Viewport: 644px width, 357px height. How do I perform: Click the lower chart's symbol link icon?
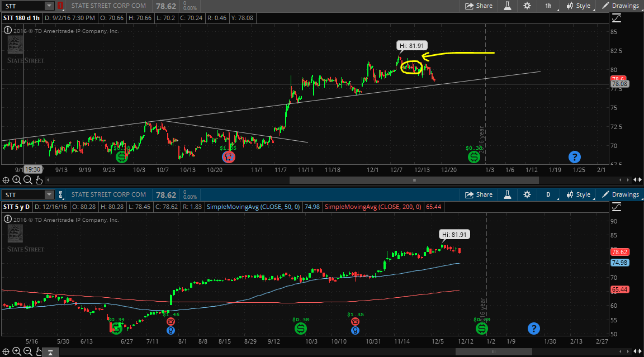[60, 194]
